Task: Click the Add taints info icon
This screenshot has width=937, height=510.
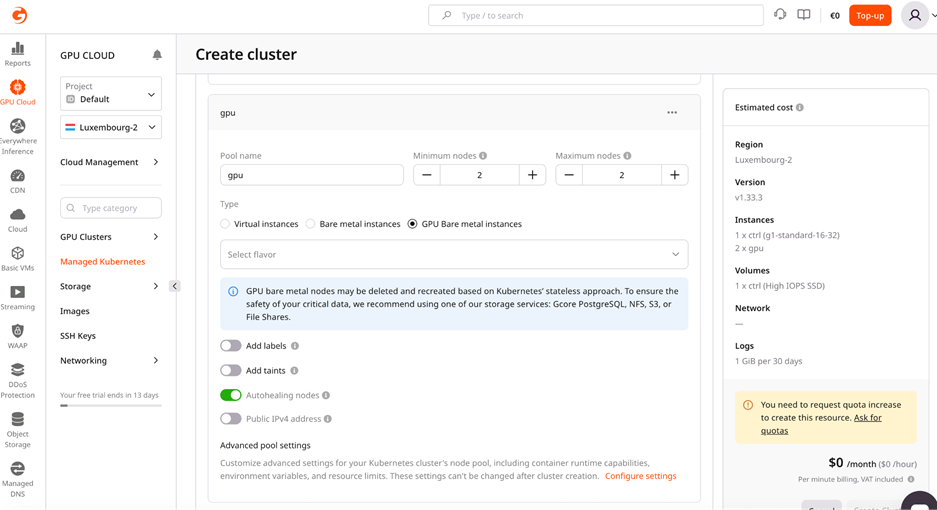Action: pos(294,371)
